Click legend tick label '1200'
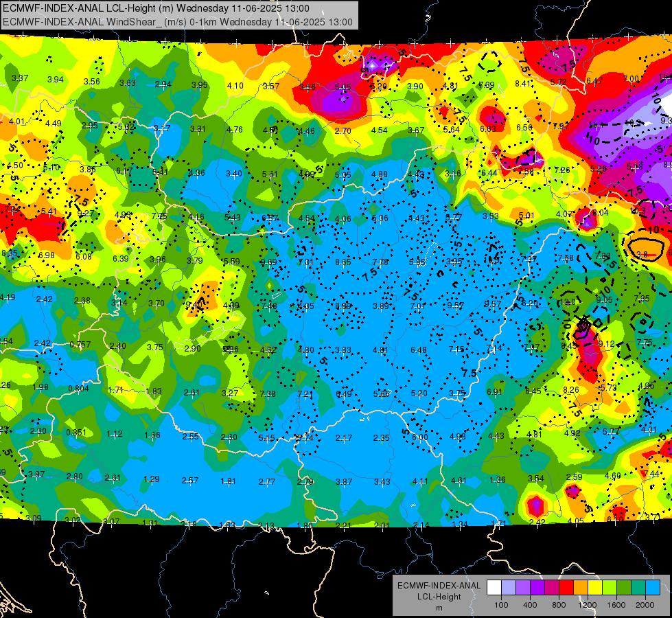672x618 pixels. coord(588,605)
